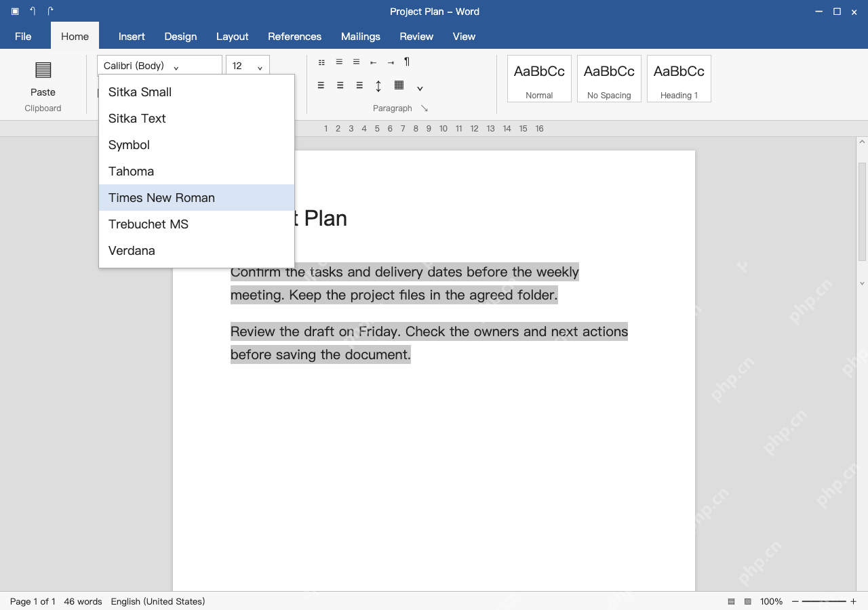868x610 pixels.
Task: Choose Sitka Small from font list
Action: tap(197, 92)
